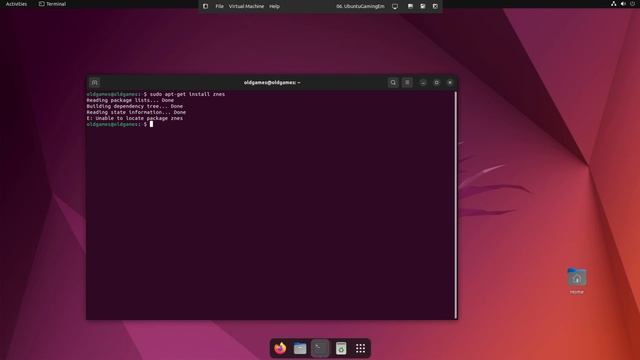Open the volume icon in top bar
This screenshot has width=640, height=360.
pyautogui.click(x=623, y=4)
